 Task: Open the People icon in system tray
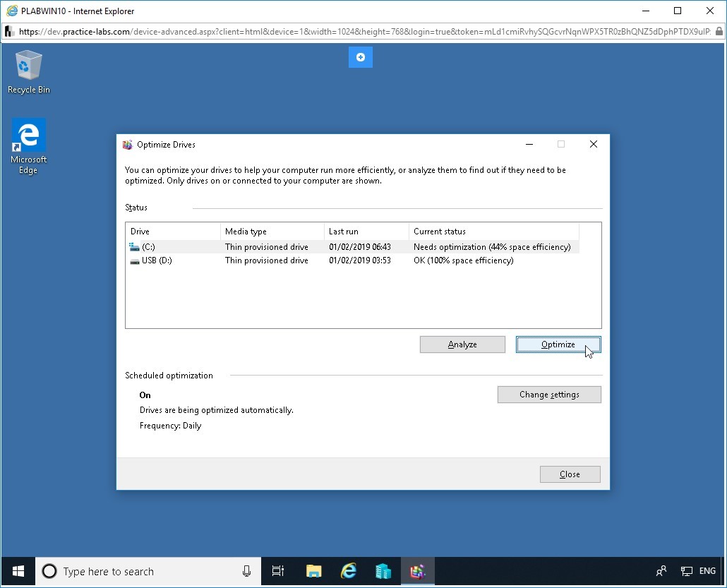(661, 571)
